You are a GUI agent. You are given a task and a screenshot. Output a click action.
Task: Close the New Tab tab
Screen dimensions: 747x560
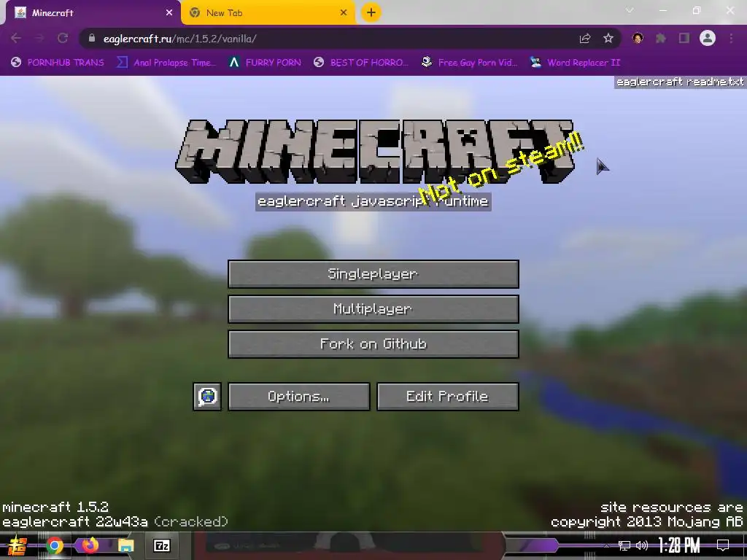point(344,13)
